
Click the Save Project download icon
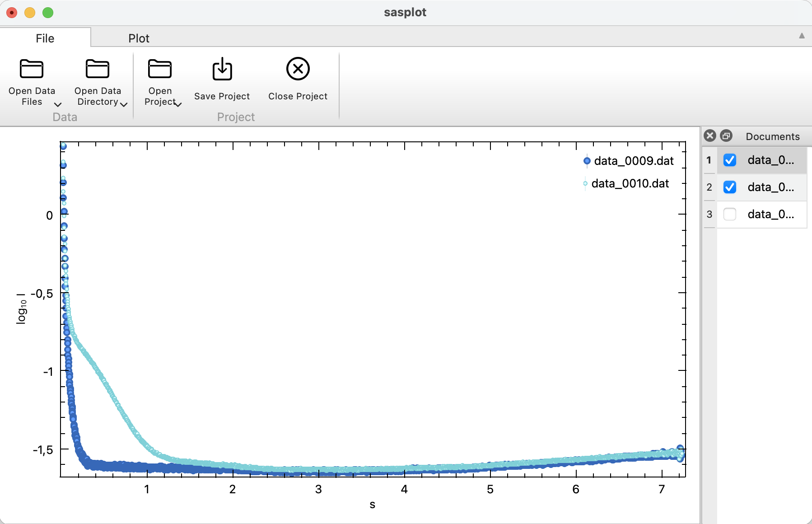[222, 69]
